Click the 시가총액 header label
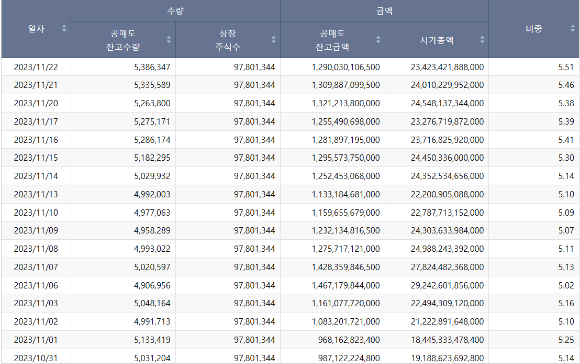This screenshot has height=364, width=580. click(x=437, y=40)
